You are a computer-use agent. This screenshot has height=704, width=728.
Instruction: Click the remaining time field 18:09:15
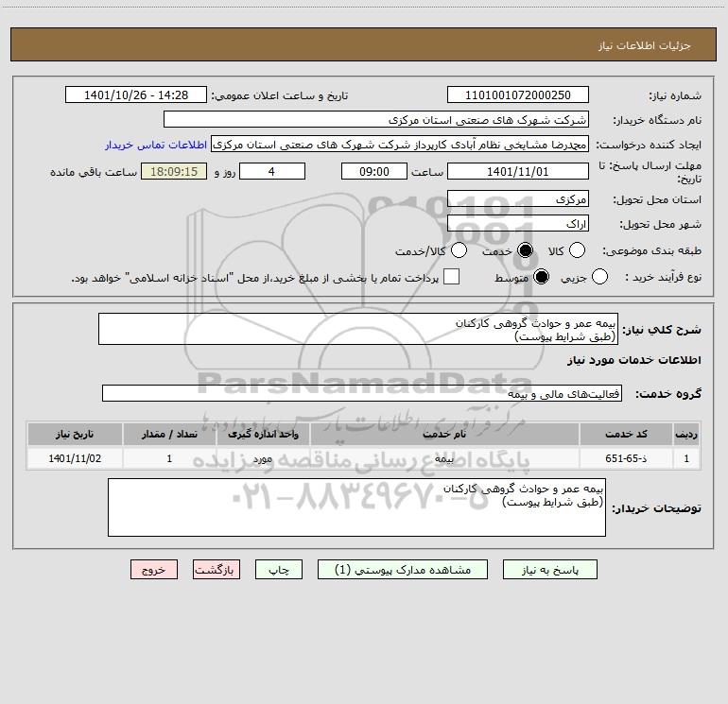point(174,171)
